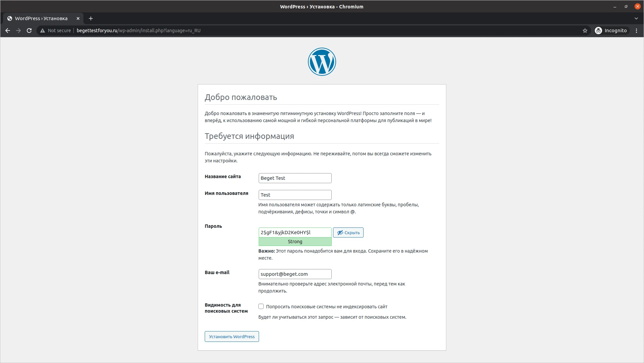Image resolution: width=644 pixels, height=363 pixels.
Task: Focus the username field containing Test
Action: 295,195
